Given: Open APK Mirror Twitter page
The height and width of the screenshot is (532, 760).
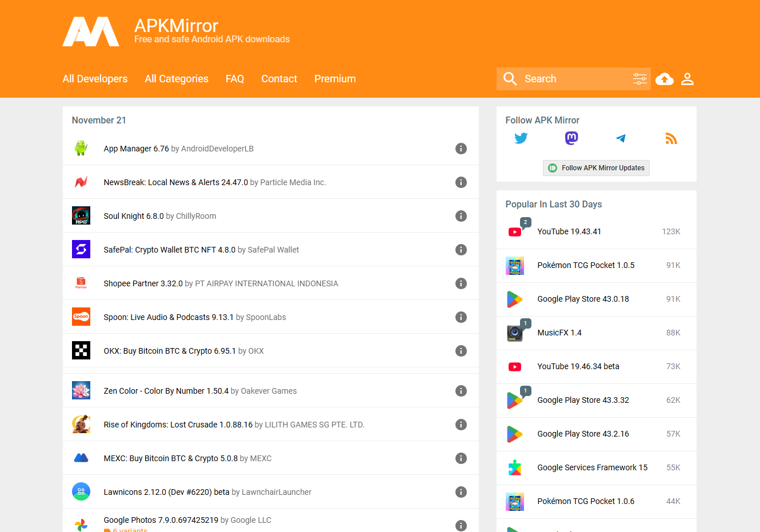Looking at the screenshot, I should pyautogui.click(x=521, y=138).
